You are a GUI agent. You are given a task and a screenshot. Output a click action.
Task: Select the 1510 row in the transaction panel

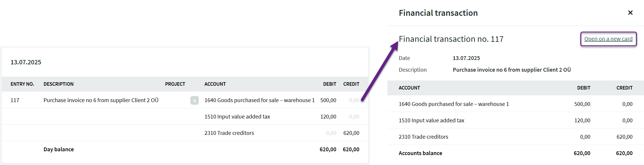431,120
